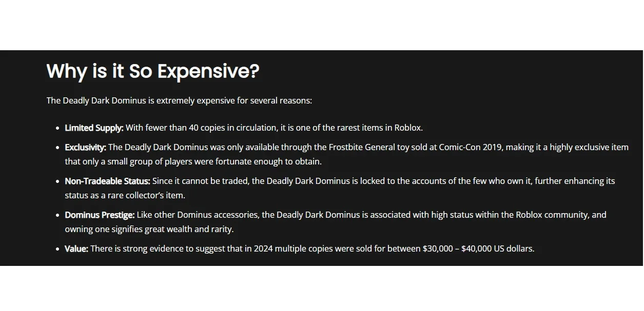The width and height of the screenshot is (644, 311).
Task: Click the bold "Non-Tradeable Status:" label
Action: click(107, 181)
